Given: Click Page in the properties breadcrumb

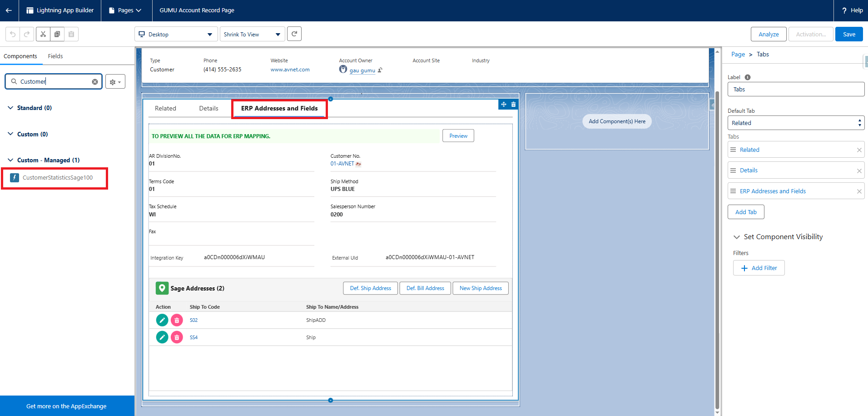Looking at the screenshot, I should 738,55.
